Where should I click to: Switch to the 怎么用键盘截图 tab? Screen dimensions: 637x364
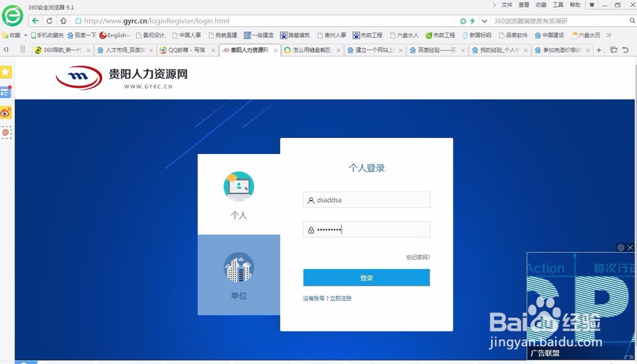(312, 50)
